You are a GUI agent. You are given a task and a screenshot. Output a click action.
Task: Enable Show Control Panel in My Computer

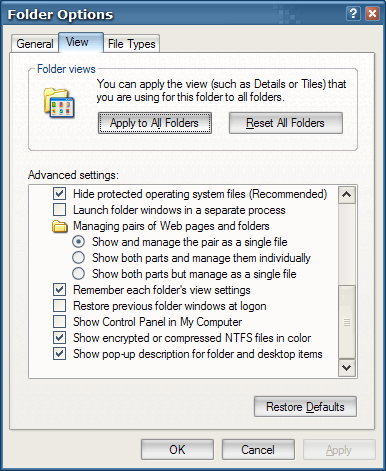tap(59, 322)
